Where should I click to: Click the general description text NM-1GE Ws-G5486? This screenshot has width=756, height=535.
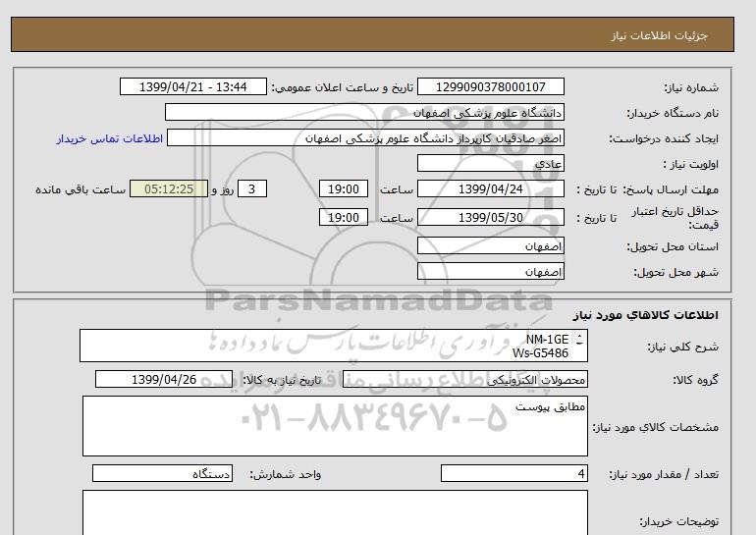pyautogui.click(x=540, y=347)
